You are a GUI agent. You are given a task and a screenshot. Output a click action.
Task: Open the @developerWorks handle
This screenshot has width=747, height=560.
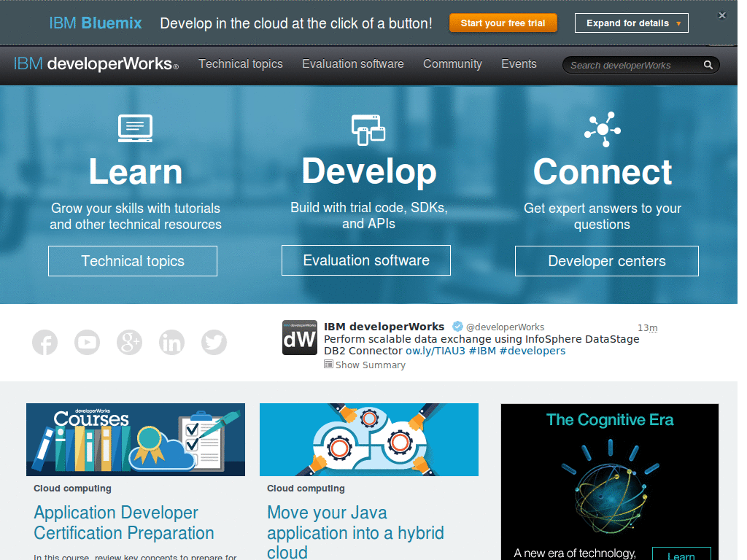tap(505, 327)
